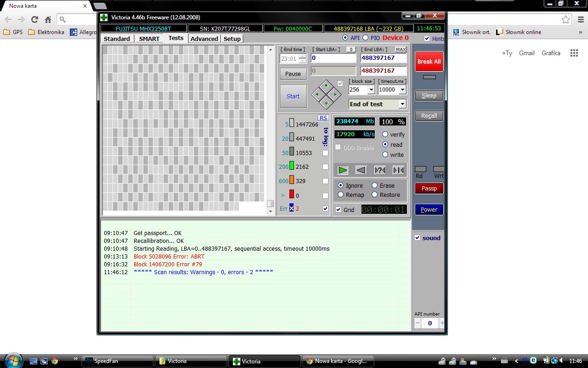Click MAX button above End LBA
The width and height of the screenshot is (588, 368).
point(401,49)
